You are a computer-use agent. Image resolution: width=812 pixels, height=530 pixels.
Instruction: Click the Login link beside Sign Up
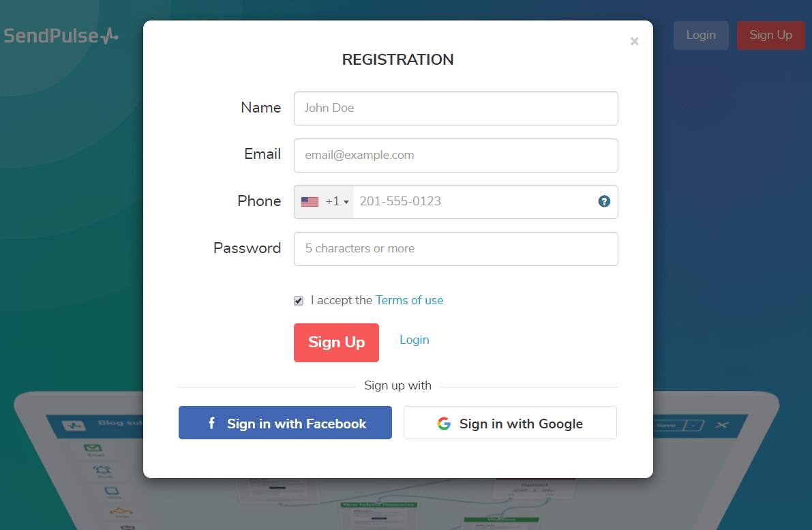[414, 339]
